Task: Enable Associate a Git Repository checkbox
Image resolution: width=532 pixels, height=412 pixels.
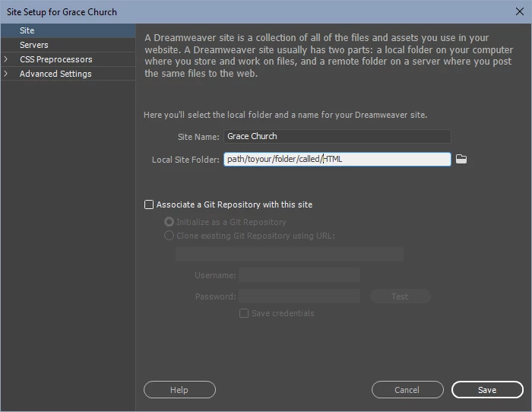Action: click(149, 204)
